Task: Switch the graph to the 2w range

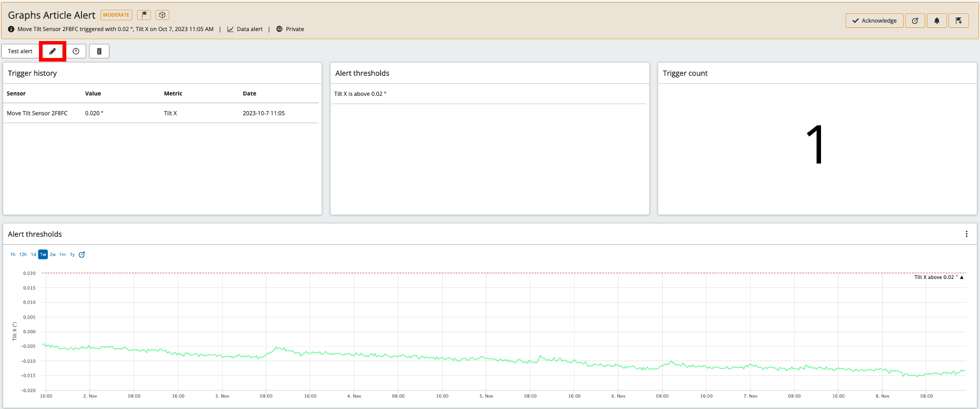Action: (x=53, y=255)
